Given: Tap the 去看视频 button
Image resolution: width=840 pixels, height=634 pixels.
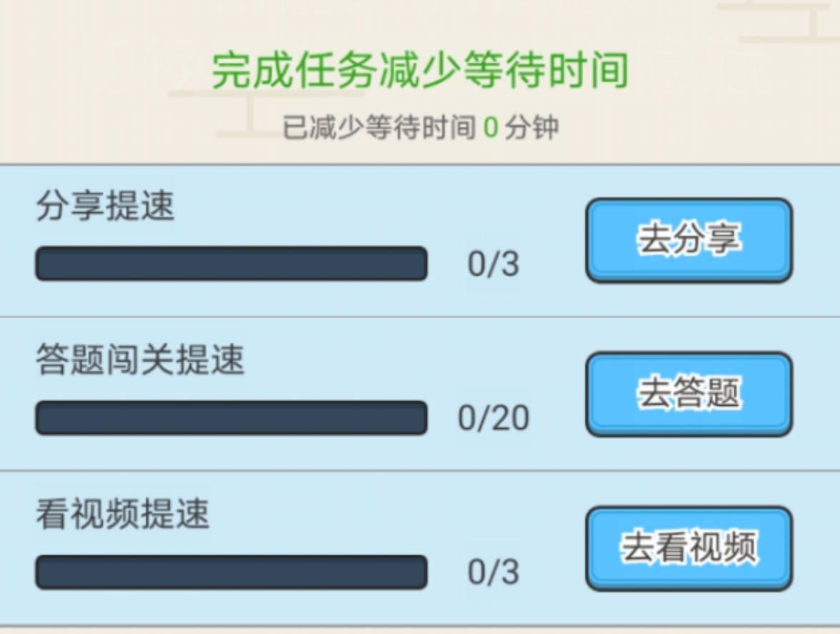Looking at the screenshot, I should pos(689,548).
